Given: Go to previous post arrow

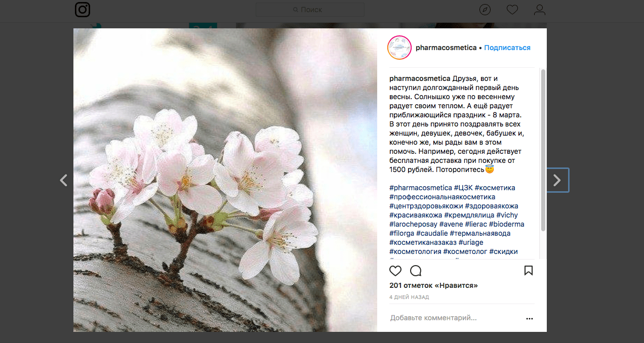Looking at the screenshot, I should [63, 180].
